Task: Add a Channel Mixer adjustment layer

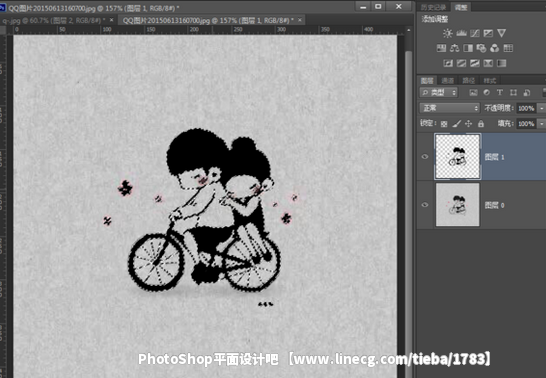Action: pyautogui.click(x=494, y=48)
